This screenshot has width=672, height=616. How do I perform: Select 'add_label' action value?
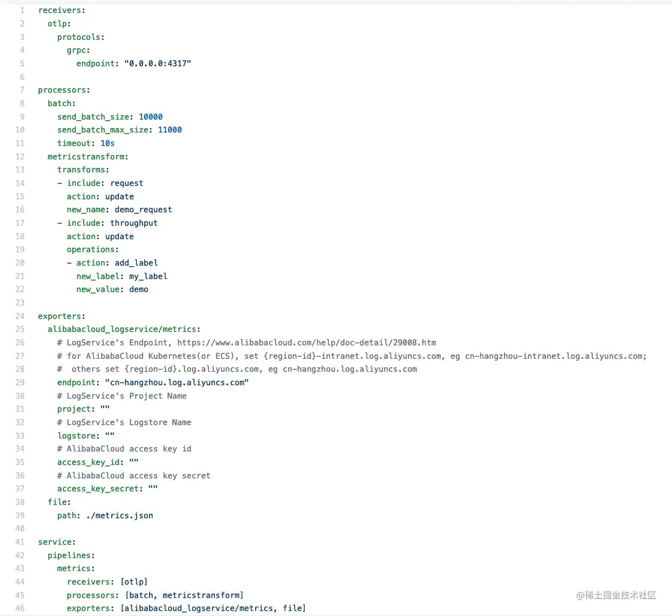136,263
